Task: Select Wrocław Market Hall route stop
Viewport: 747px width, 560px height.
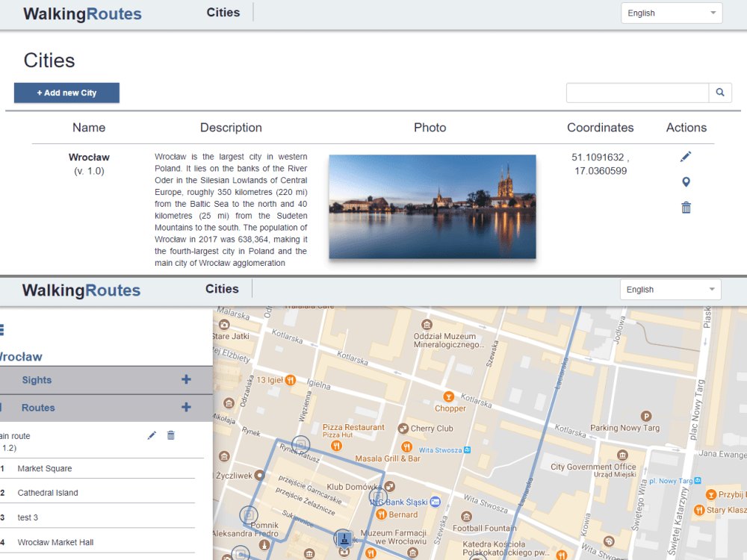Action: click(55, 542)
